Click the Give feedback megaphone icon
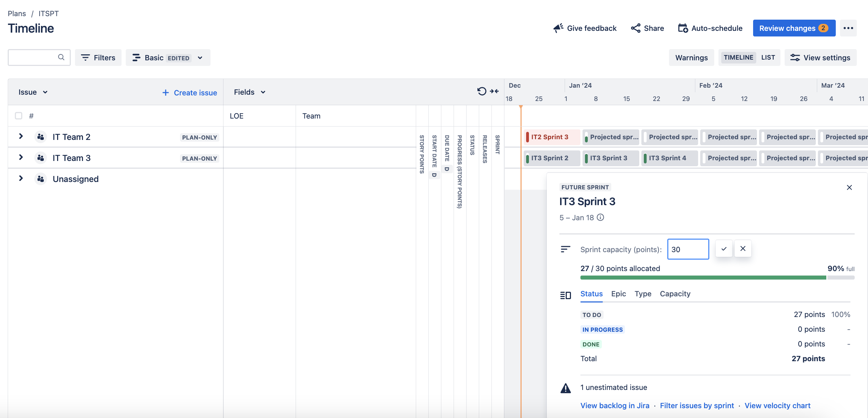Image resolution: width=868 pixels, height=418 pixels. click(557, 28)
